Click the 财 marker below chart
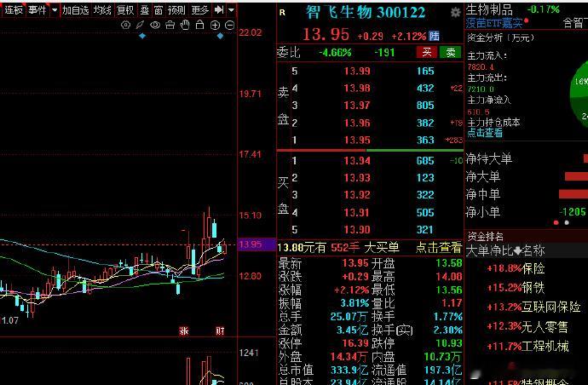The width and height of the screenshot is (588, 385). [220, 330]
